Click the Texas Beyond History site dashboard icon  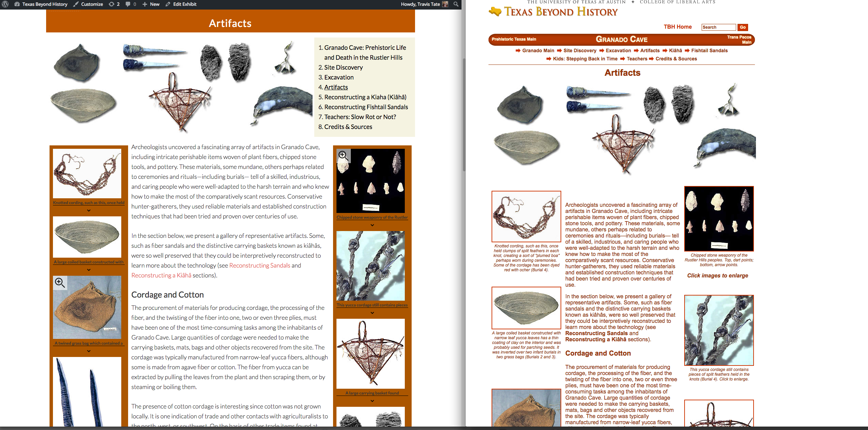click(x=17, y=4)
